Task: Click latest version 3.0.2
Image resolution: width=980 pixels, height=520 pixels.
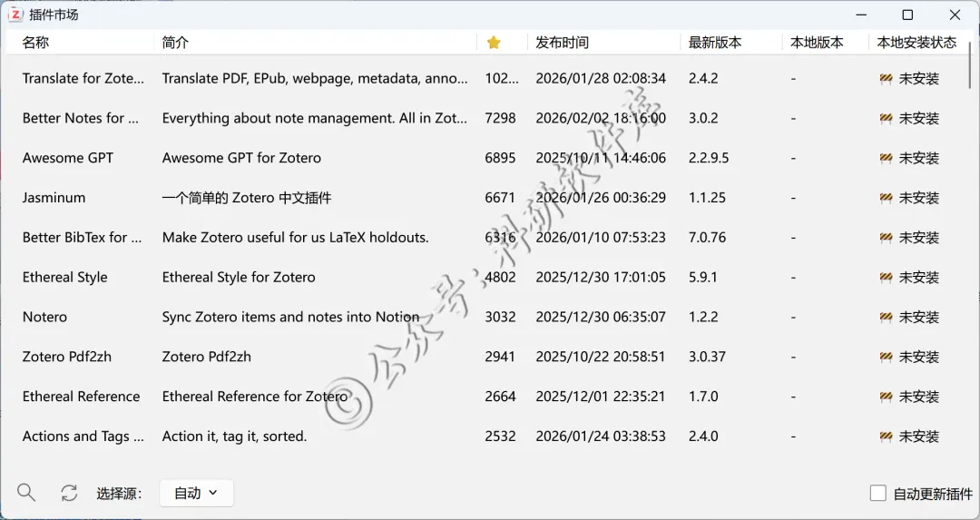Action: [x=703, y=118]
